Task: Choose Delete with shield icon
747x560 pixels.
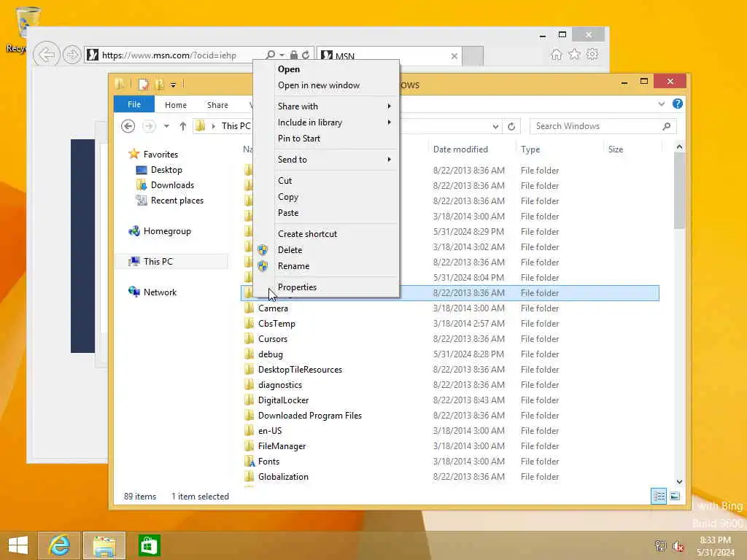Action: 326,250
